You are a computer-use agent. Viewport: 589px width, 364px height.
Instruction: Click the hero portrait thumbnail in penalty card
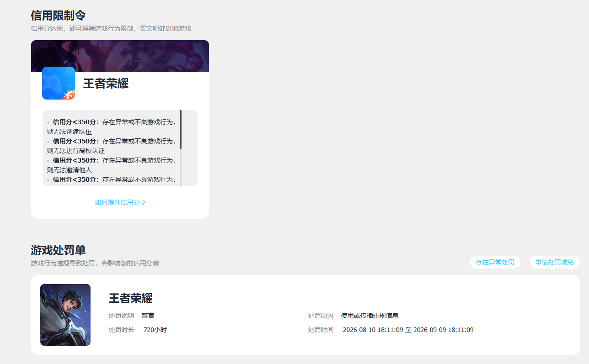[65, 315]
